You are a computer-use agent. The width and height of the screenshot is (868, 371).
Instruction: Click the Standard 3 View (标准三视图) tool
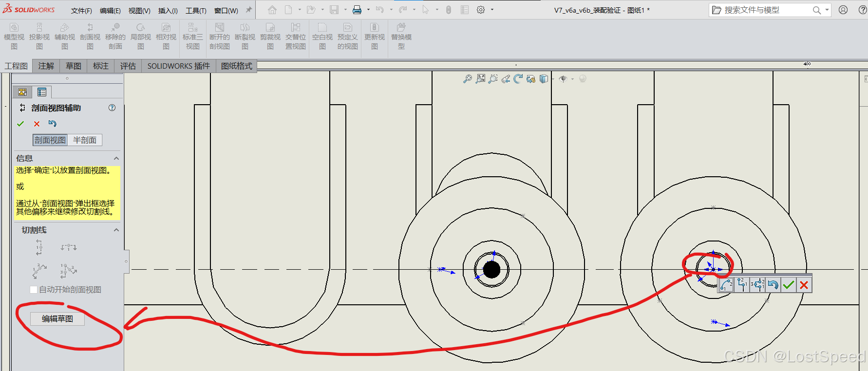coord(193,36)
